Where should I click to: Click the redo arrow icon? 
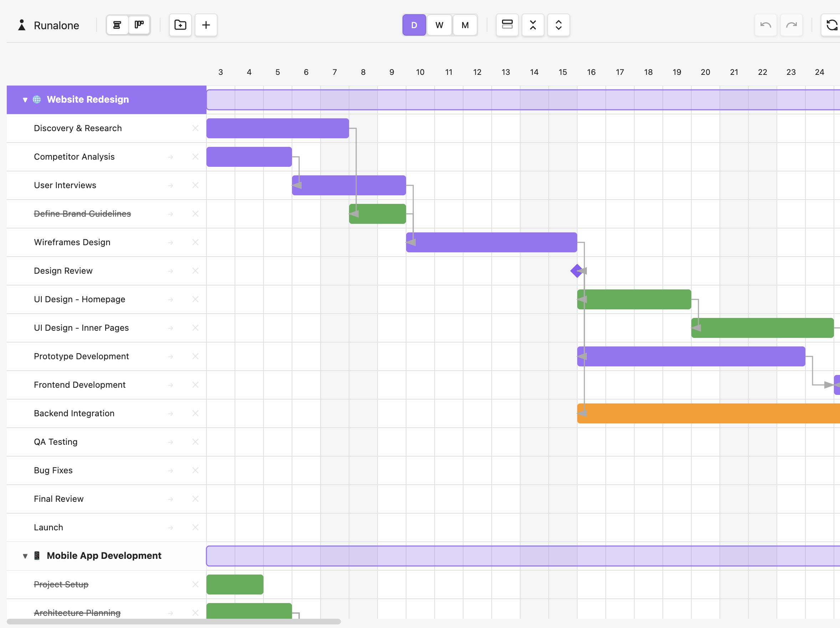tap(791, 25)
